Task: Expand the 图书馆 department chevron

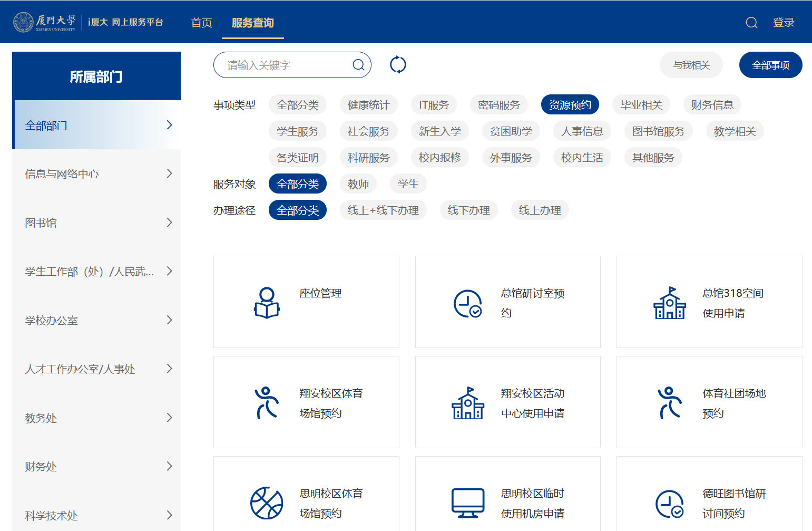Action: click(169, 223)
